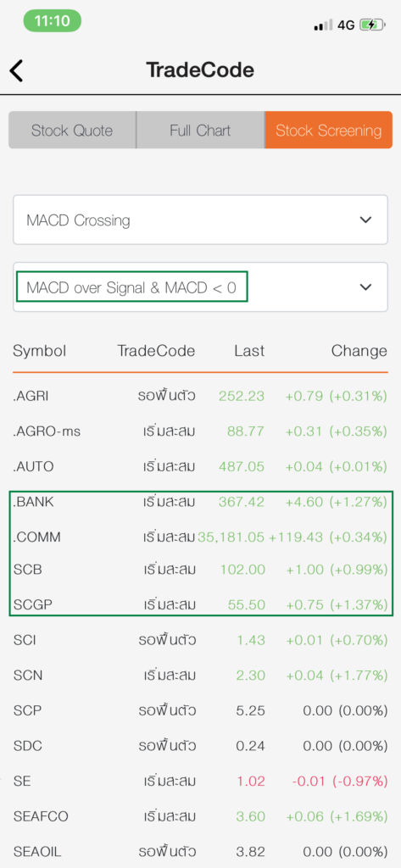Tap the green 11:10 time pill
Viewport: 401px width, 868px height.
pos(52,21)
